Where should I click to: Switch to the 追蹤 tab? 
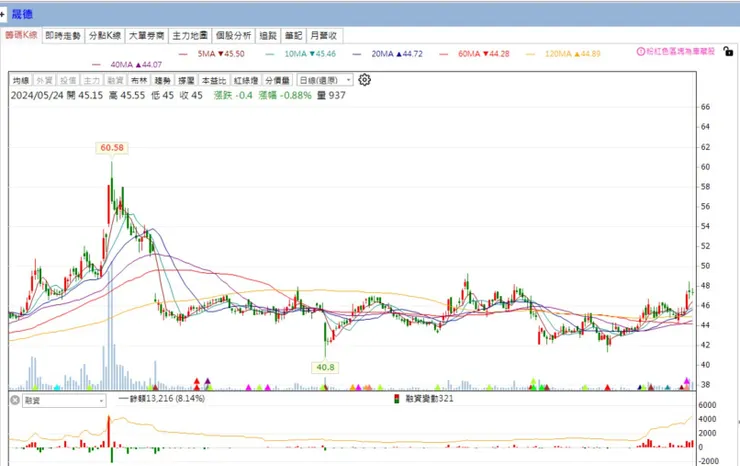[x=268, y=36]
